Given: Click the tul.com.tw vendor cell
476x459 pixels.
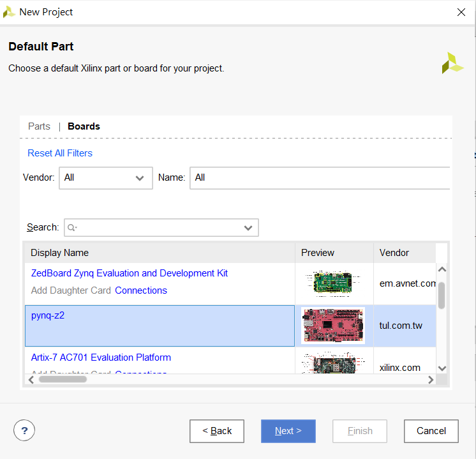Looking at the screenshot, I should [405, 326].
